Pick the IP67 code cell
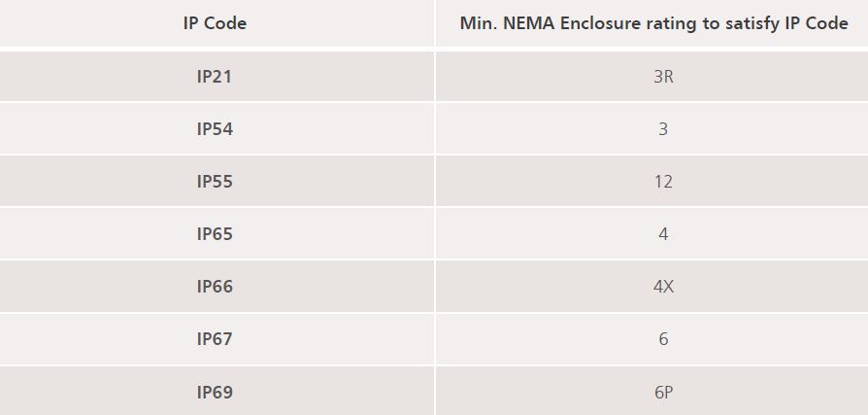 [215, 339]
